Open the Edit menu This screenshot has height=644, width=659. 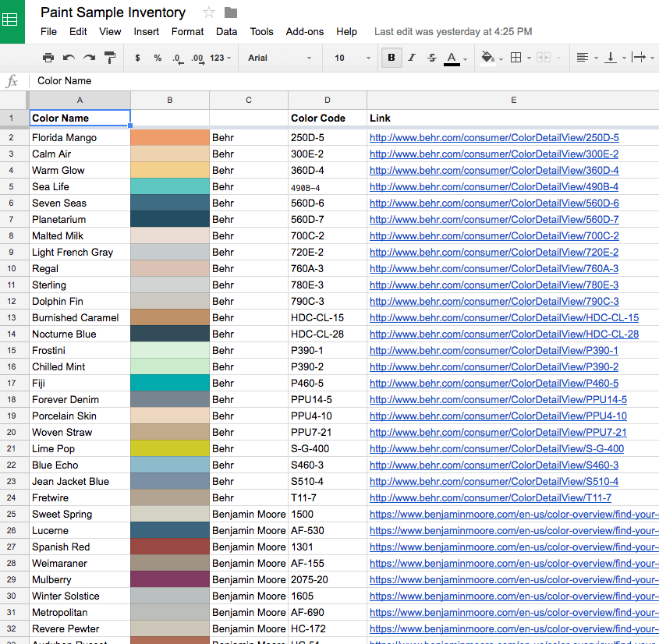click(x=78, y=32)
